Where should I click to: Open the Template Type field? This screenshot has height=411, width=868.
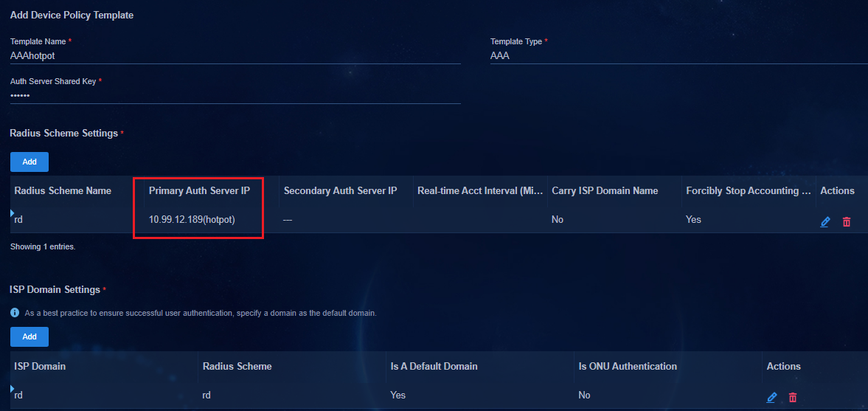tap(678, 56)
